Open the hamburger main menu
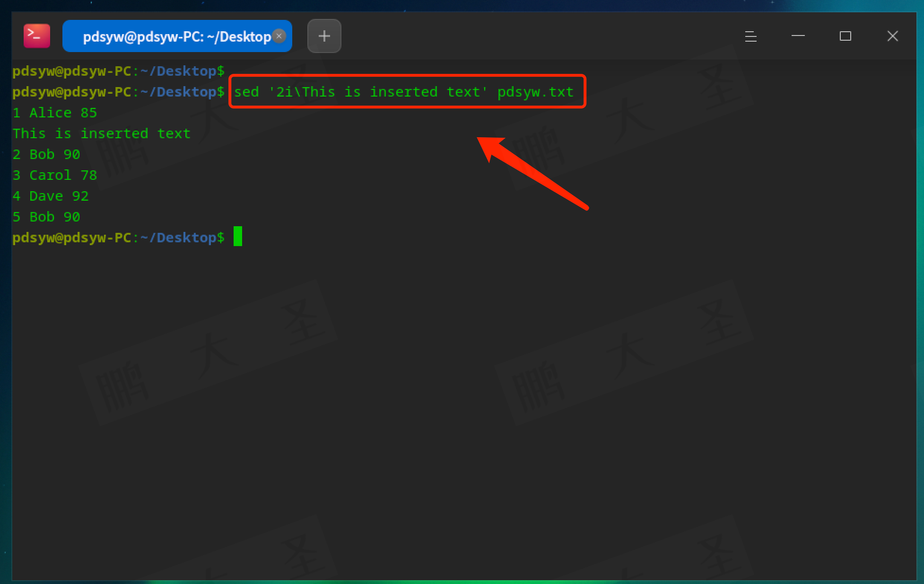The image size is (924, 584). pos(750,36)
